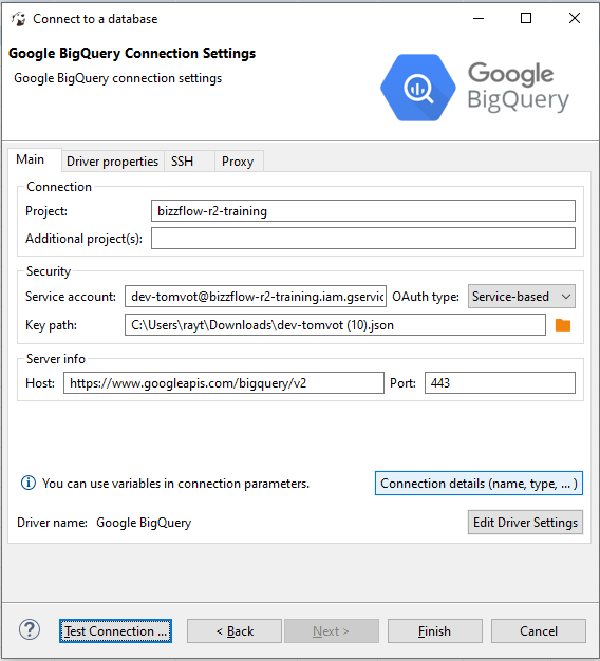The width and height of the screenshot is (600, 661).
Task: Click Edit Driver Settings
Action: pyautogui.click(x=525, y=522)
